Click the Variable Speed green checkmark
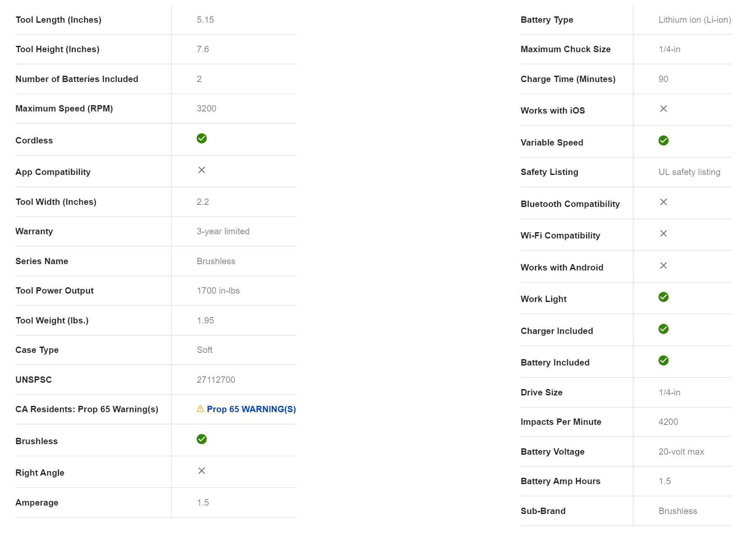Screen dimensions: 756x535 point(664,140)
